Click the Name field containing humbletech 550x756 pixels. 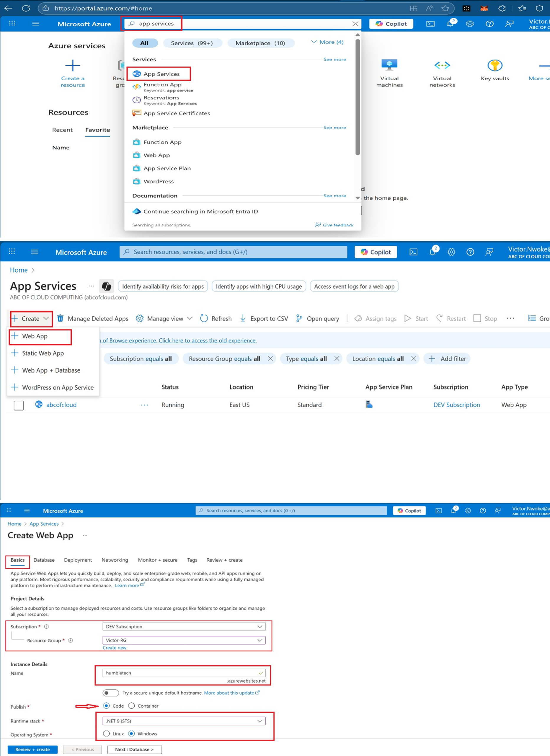click(184, 673)
